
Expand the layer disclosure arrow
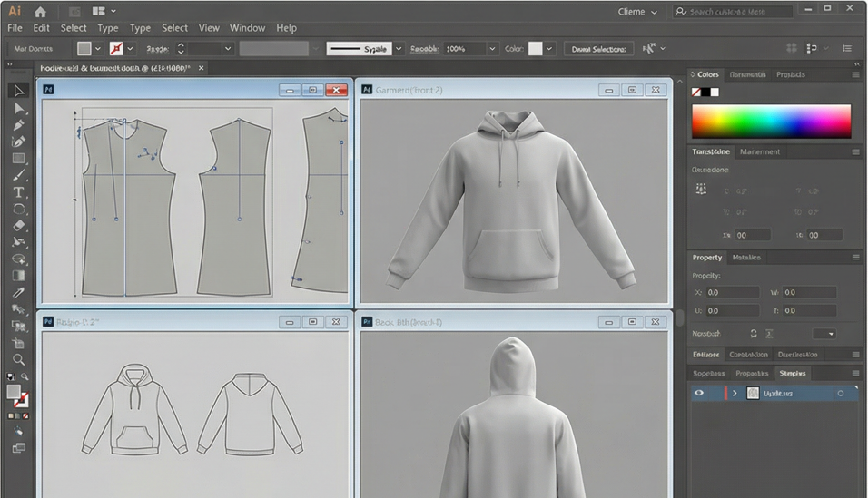tap(735, 394)
